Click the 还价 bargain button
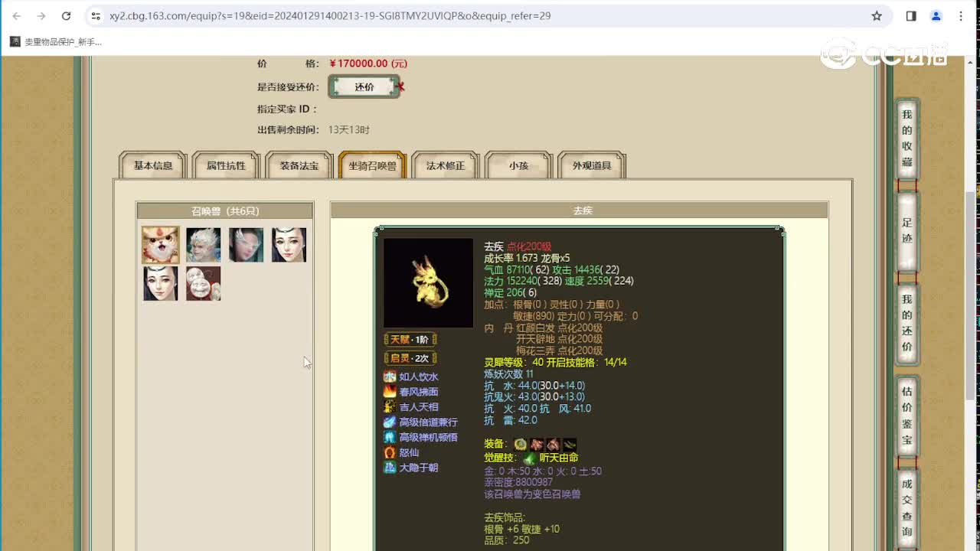Image resolution: width=980 pixels, height=551 pixels. 364,87
